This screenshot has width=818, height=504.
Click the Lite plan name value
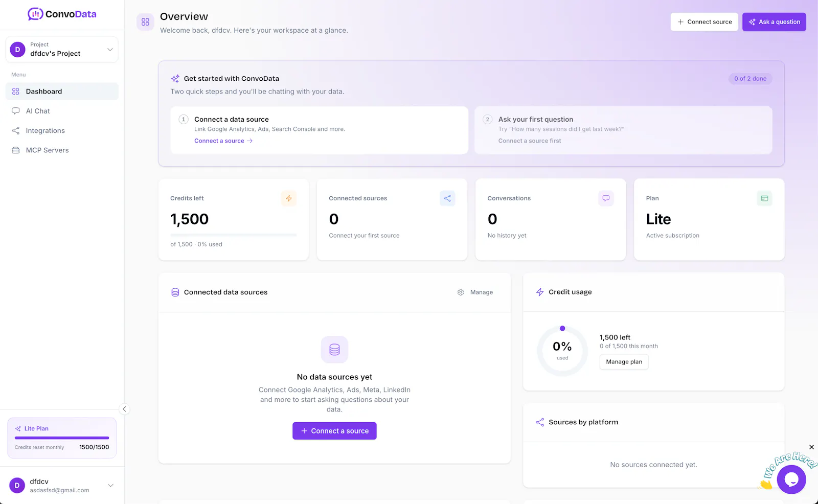[x=658, y=219]
